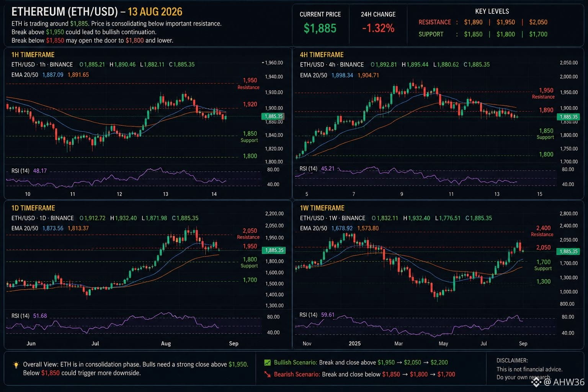
Task: Click the RSI (14) value 59.61
Action: point(328,315)
